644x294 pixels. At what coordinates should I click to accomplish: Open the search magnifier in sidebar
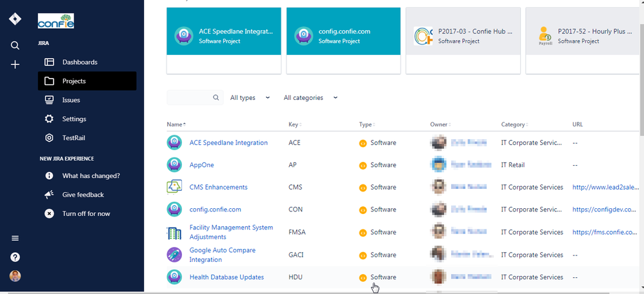15,45
